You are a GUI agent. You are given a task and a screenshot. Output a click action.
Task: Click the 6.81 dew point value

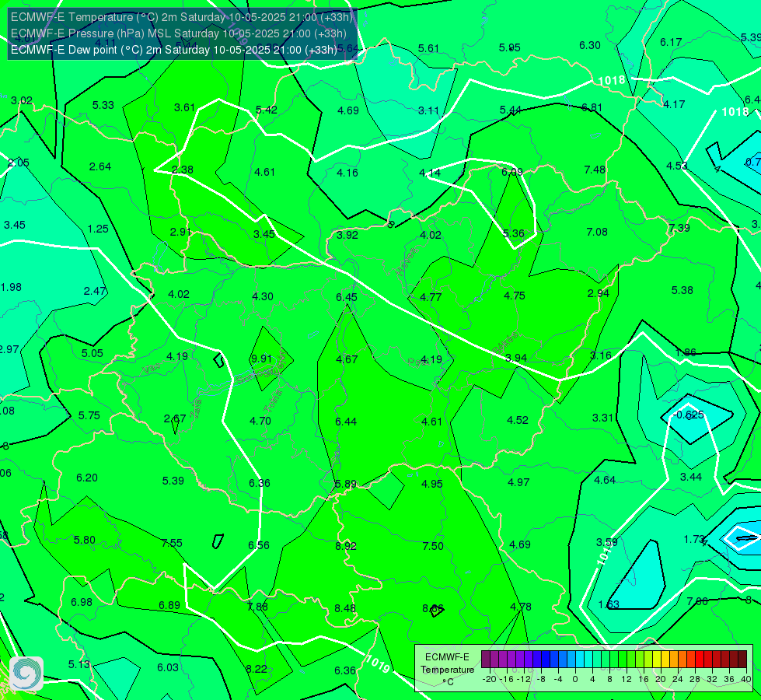tap(592, 107)
